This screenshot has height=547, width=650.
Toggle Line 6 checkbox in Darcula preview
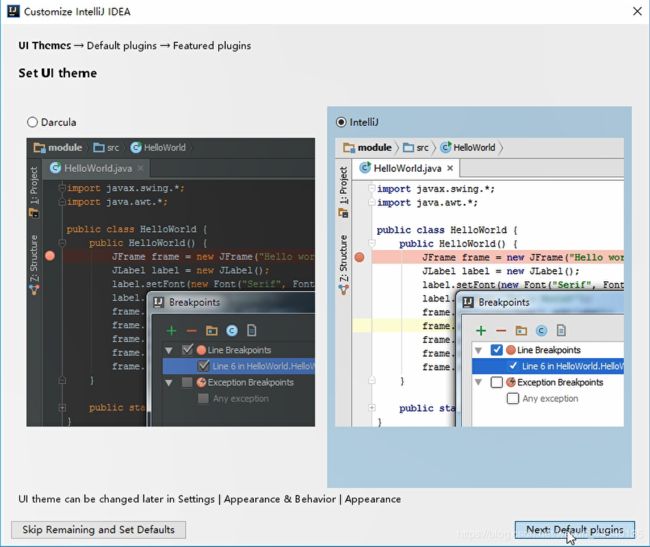203,366
